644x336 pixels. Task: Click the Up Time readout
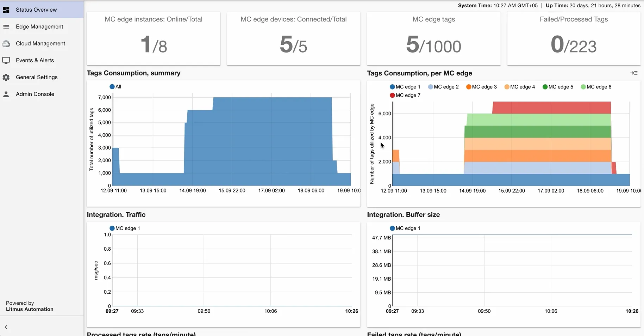point(593,5)
